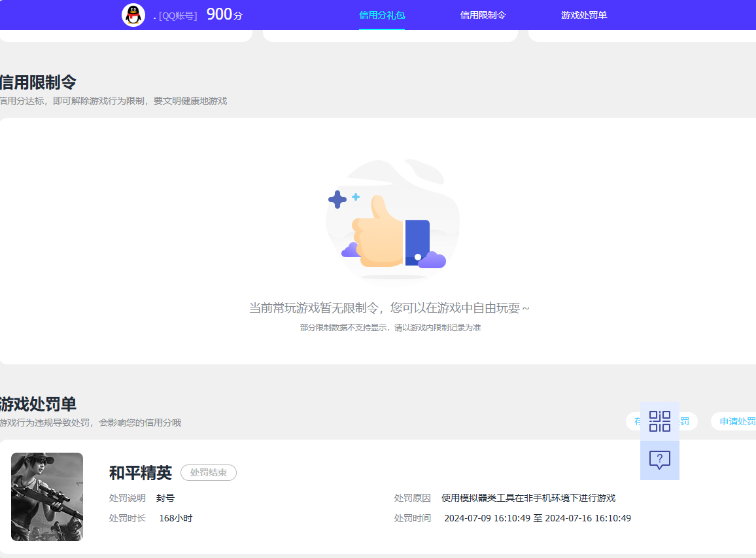Click the 申请处罚 button
This screenshot has height=558, width=756.
coord(734,421)
